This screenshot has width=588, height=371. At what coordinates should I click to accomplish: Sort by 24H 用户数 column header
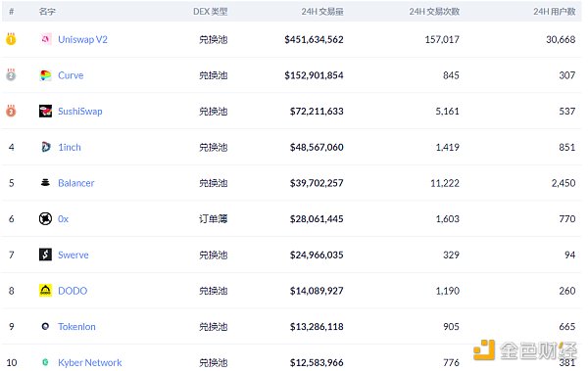tap(555, 11)
